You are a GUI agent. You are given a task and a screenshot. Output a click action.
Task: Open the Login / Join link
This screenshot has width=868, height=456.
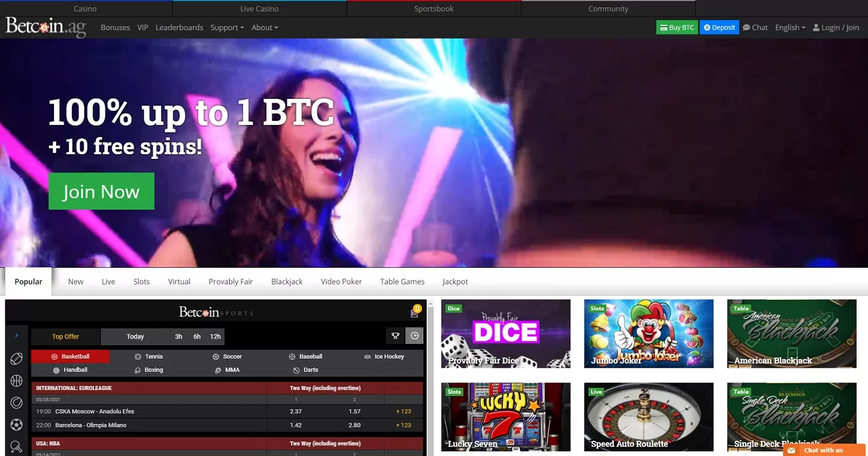835,27
